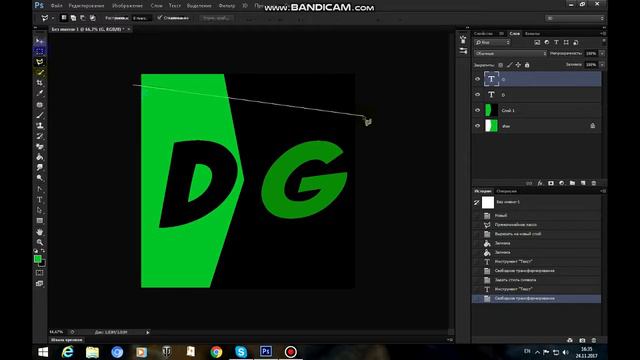Open the layer filter Вид dropdown
Screen dimensions: 640x360
coord(492,42)
